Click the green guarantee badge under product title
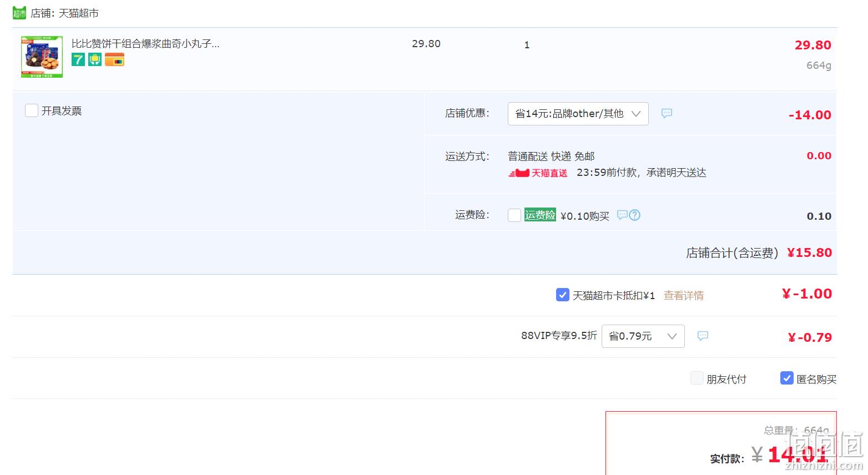Viewport: 868px width, 475px height. 95,59
